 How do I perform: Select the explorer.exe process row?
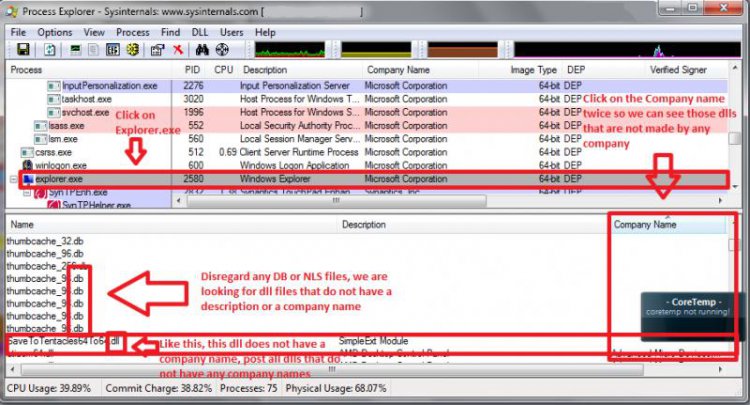(x=367, y=179)
